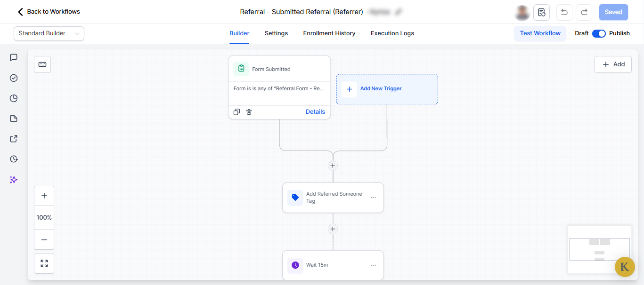Open the Standard Builder dropdown
The width and height of the screenshot is (644, 285).
click(x=49, y=33)
